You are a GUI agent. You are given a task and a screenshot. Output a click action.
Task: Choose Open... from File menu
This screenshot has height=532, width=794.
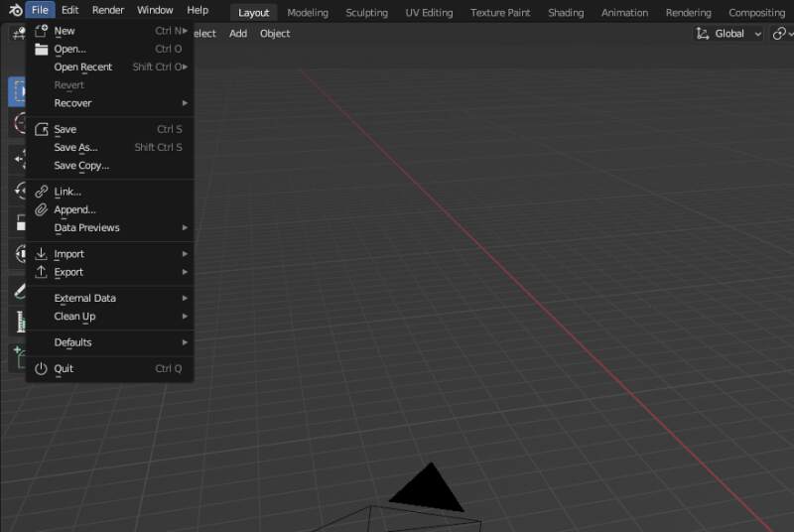pyautogui.click(x=110, y=49)
